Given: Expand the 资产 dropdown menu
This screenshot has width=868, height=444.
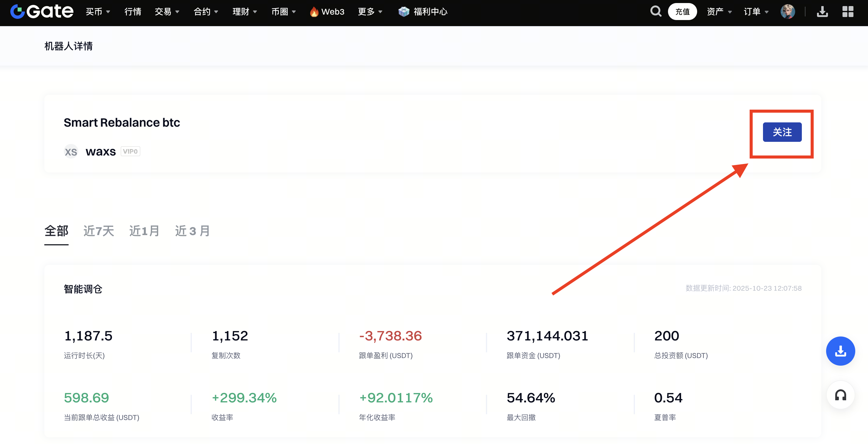Looking at the screenshot, I should (x=719, y=12).
